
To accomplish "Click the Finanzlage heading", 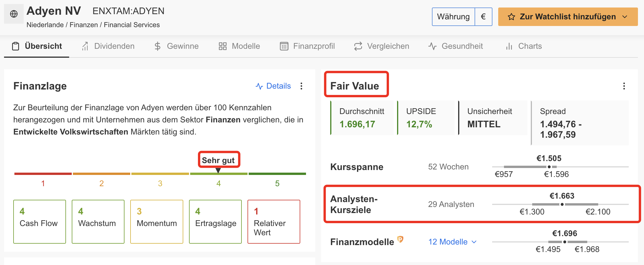I will coord(40,86).
